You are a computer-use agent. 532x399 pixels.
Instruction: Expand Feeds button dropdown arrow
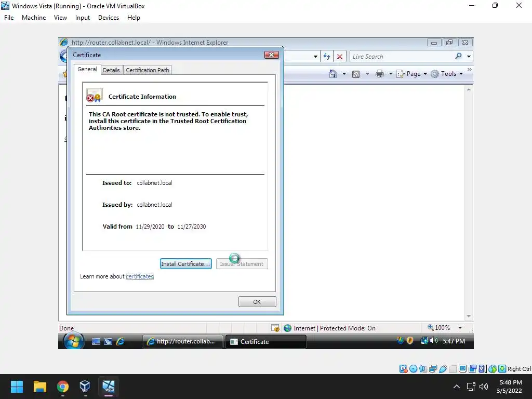tap(367, 74)
